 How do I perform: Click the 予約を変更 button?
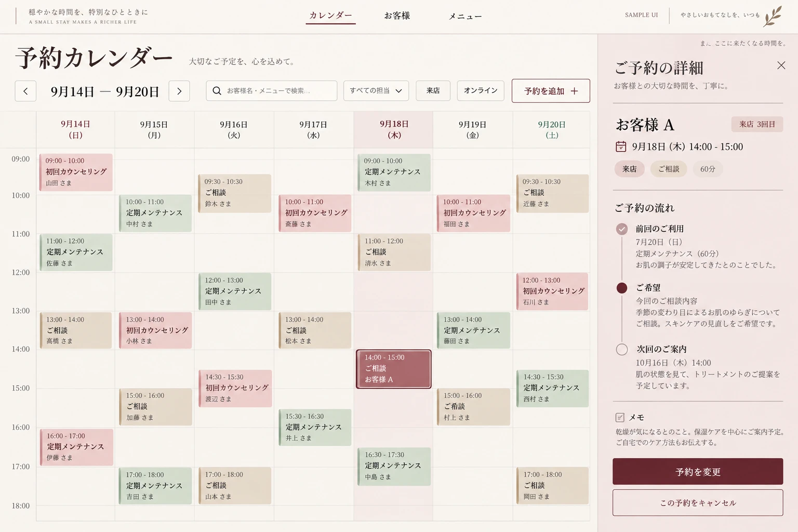pos(698,472)
